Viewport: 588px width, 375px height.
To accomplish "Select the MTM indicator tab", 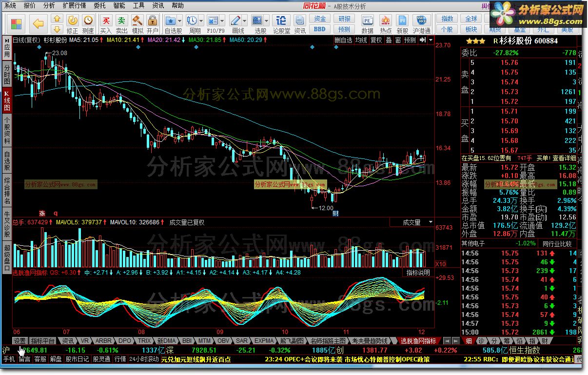I will 205,341.
